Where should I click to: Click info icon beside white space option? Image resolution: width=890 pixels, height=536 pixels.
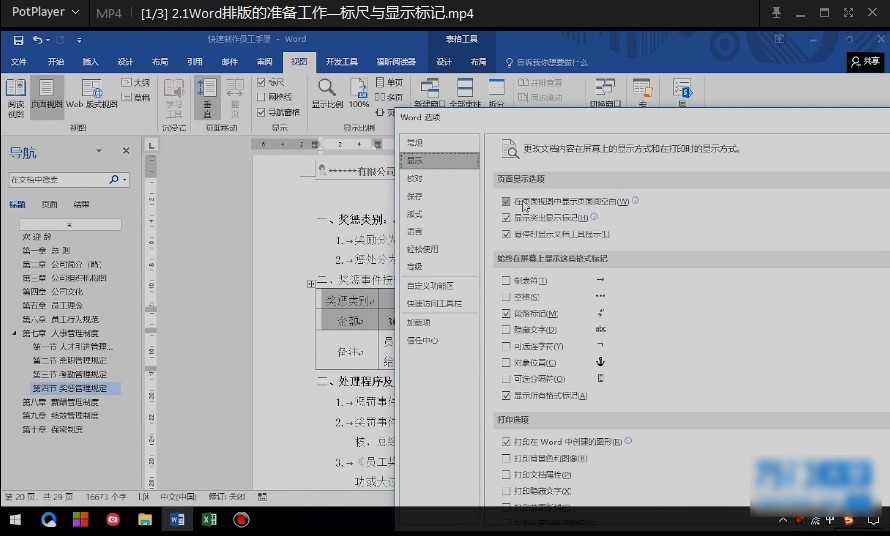click(x=636, y=200)
